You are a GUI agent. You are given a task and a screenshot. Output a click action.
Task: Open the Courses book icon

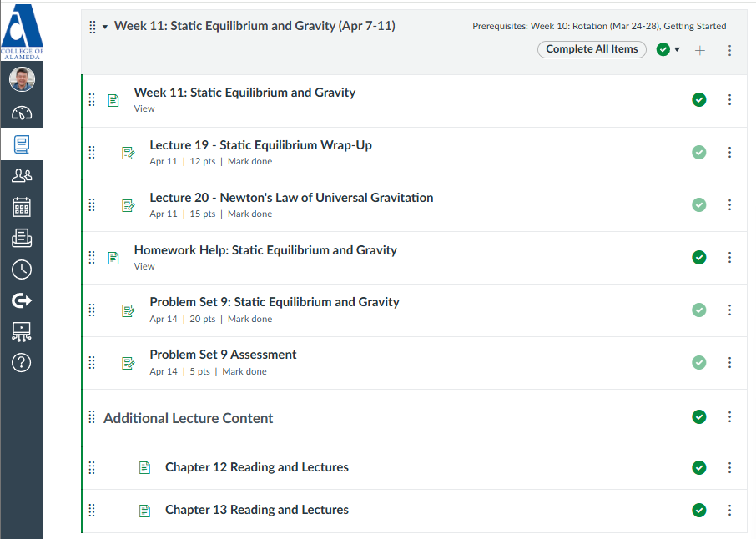point(22,144)
